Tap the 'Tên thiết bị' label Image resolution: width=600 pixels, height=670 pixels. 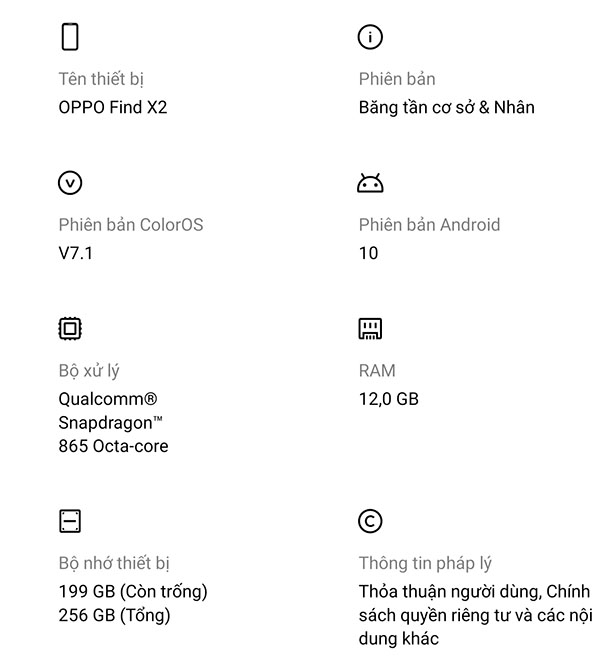click(108, 79)
